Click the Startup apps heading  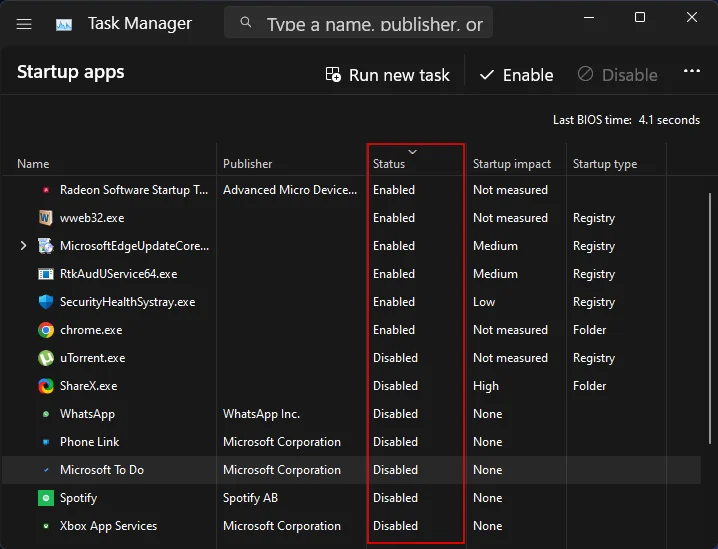coord(71,72)
